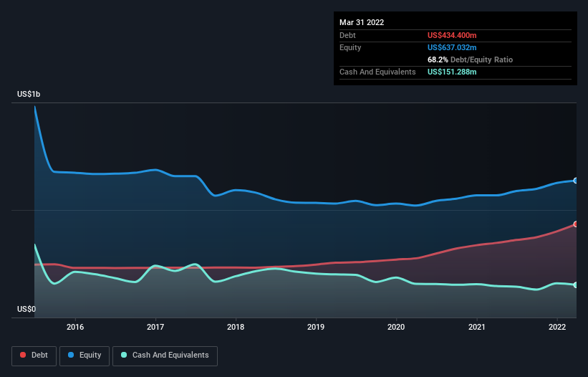Viewport: 588px width, 377px height.
Task: Click the Equity label in tooltip
Action: pos(350,47)
